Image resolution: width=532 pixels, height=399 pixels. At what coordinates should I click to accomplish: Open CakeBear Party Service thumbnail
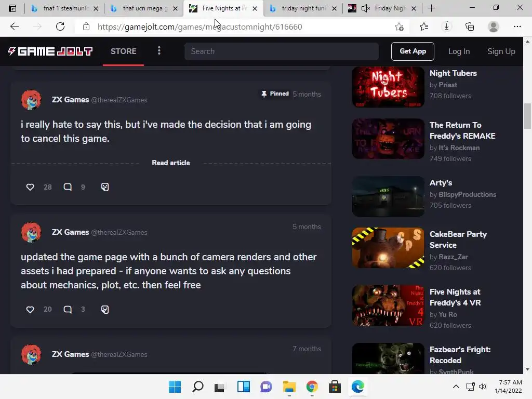pos(388,248)
